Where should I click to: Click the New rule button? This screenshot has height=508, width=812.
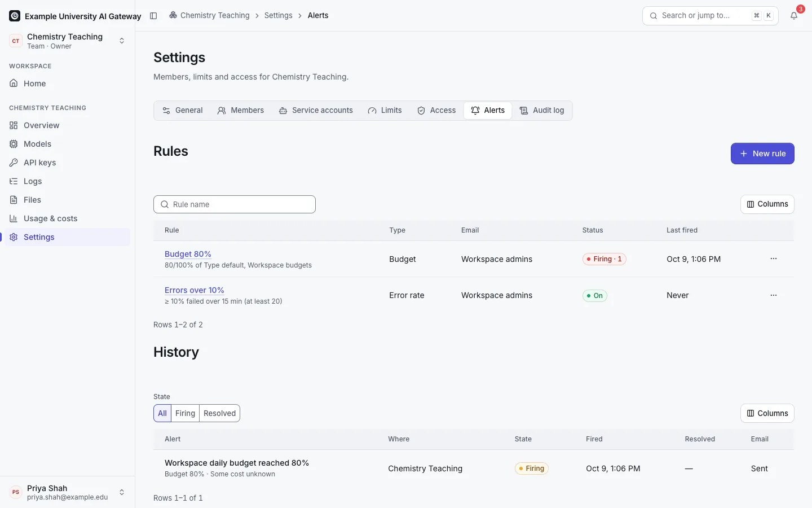click(x=762, y=154)
